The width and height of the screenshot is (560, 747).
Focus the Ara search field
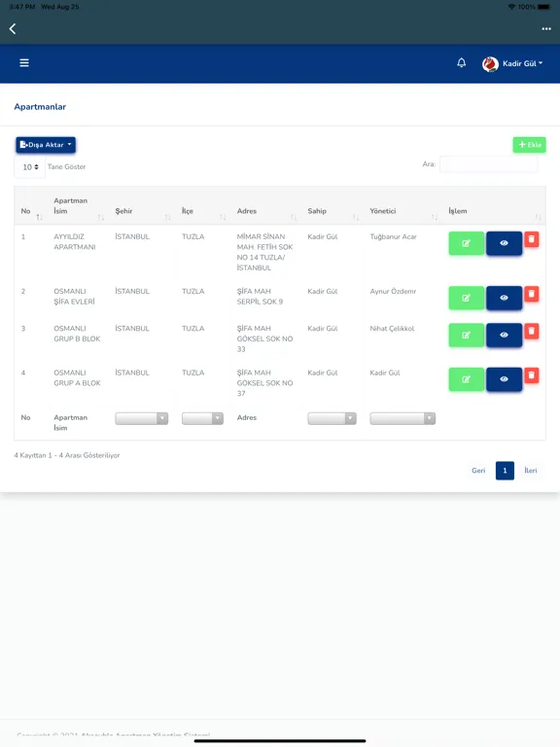(488, 163)
